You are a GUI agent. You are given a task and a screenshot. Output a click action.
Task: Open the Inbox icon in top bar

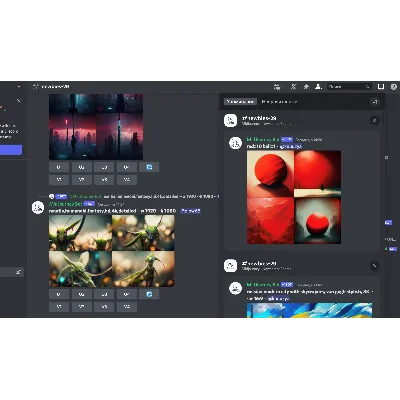pos(381,87)
